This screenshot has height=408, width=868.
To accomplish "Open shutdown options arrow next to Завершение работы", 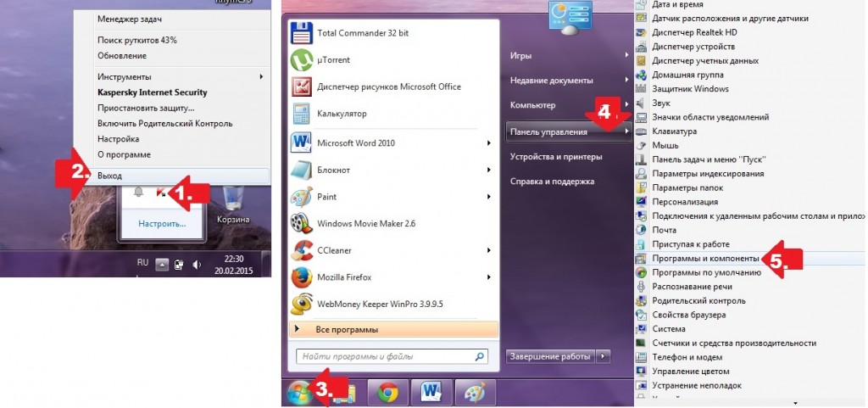I will coord(604,356).
